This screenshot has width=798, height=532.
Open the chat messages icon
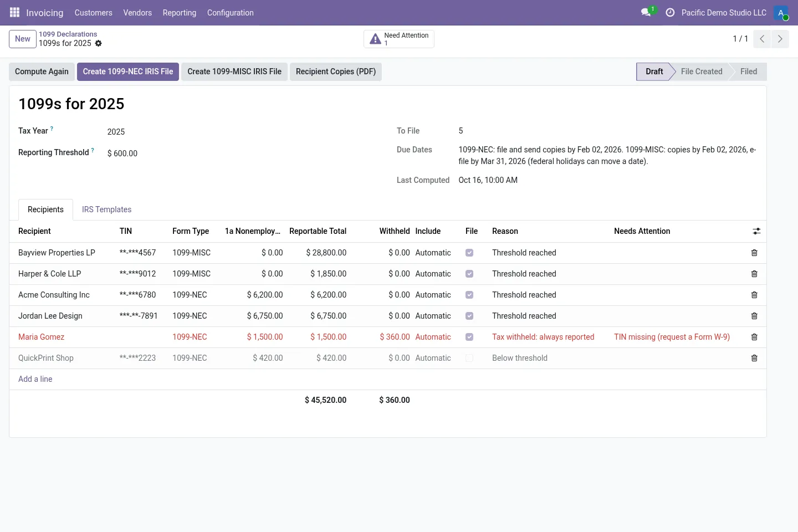tap(646, 12)
